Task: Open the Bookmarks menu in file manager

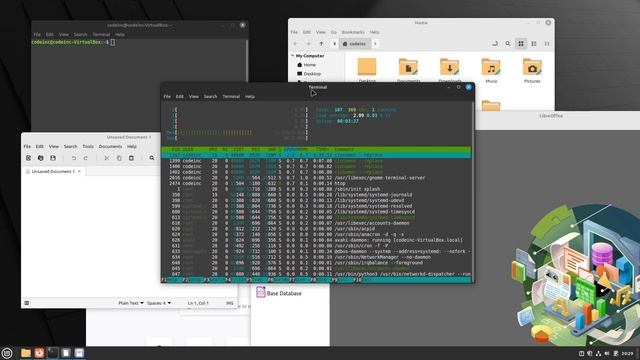Action: pos(353,32)
